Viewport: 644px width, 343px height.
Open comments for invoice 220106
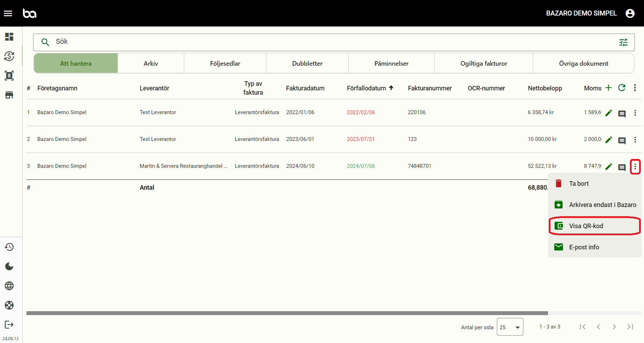click(x=622, y=114)
